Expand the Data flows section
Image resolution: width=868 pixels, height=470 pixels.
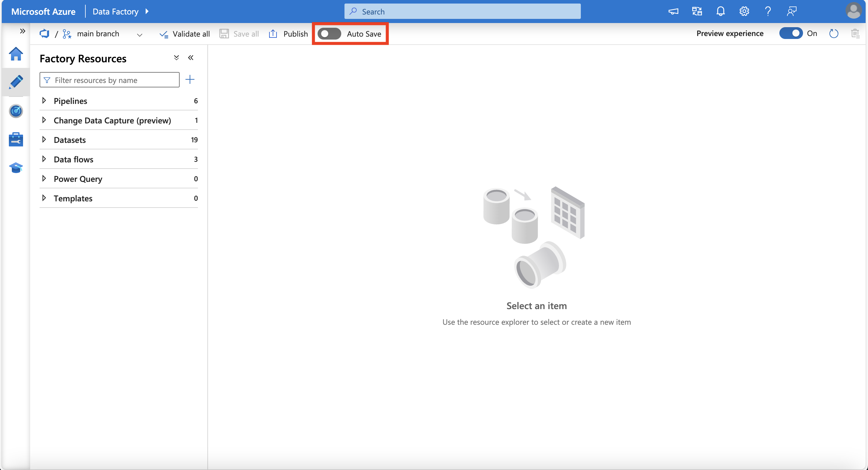(x=45, y=159)
